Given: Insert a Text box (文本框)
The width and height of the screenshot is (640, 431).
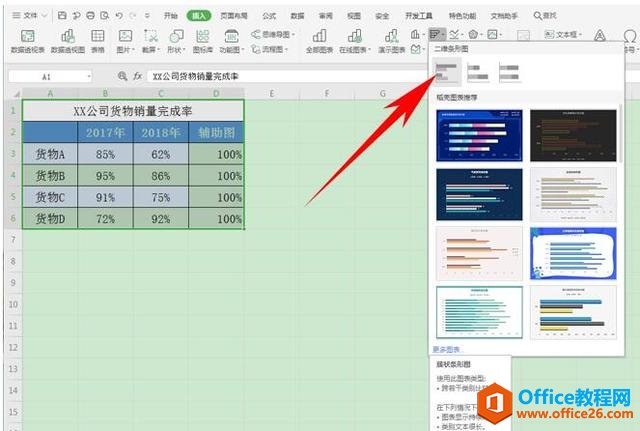Looking at the screenshot, I should 563,35.
